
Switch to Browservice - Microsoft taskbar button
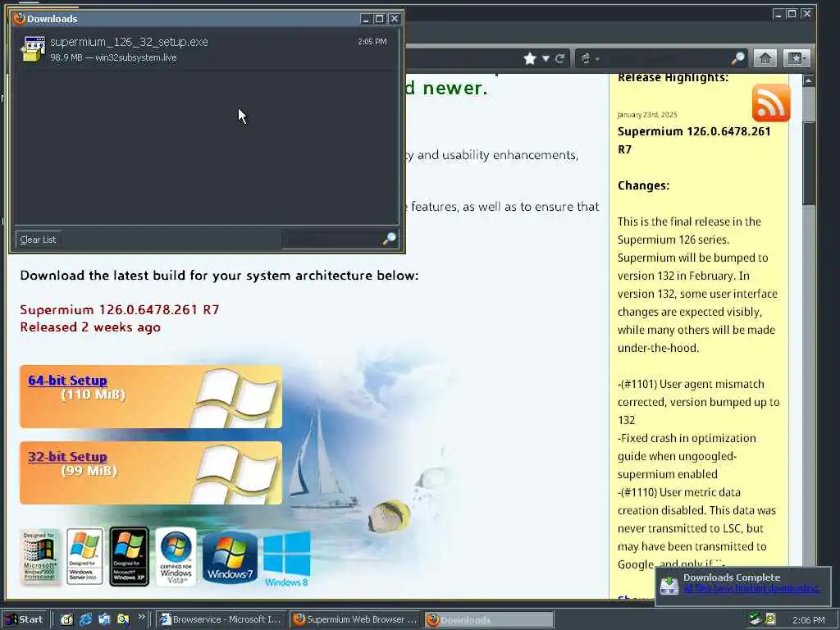(221, 619)
